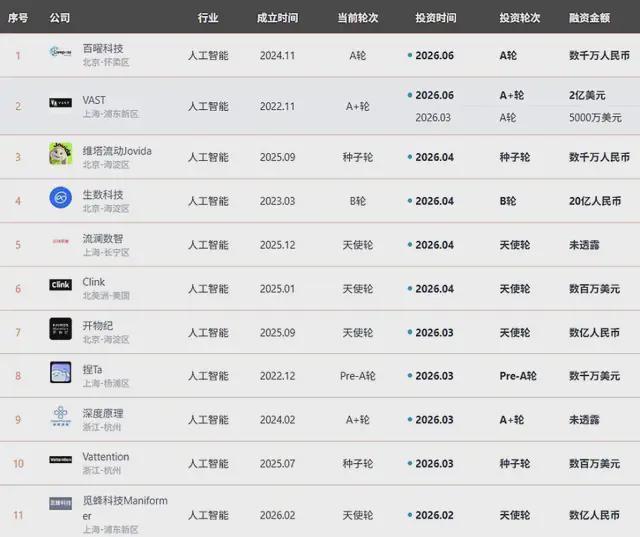The image size is (640, 537).
Task: Select 流澜数智's founding date 2025.12
Action: click(x=278, y=245)
